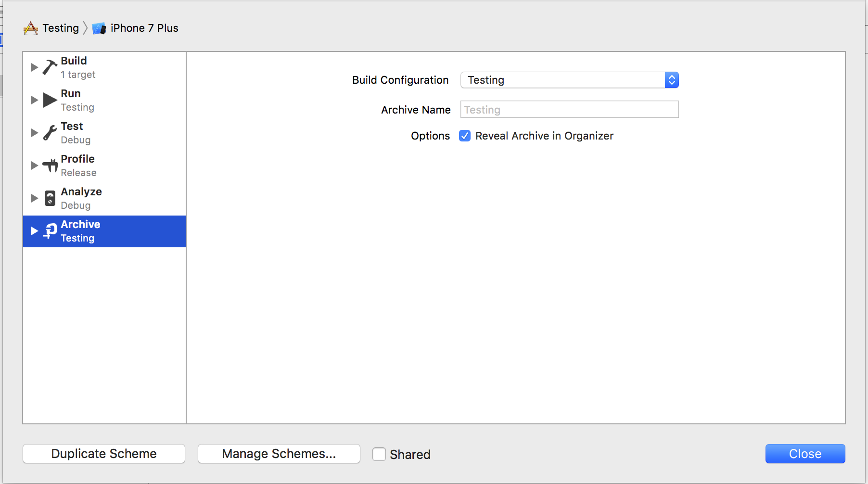Click the Build hammer icon

50,67
